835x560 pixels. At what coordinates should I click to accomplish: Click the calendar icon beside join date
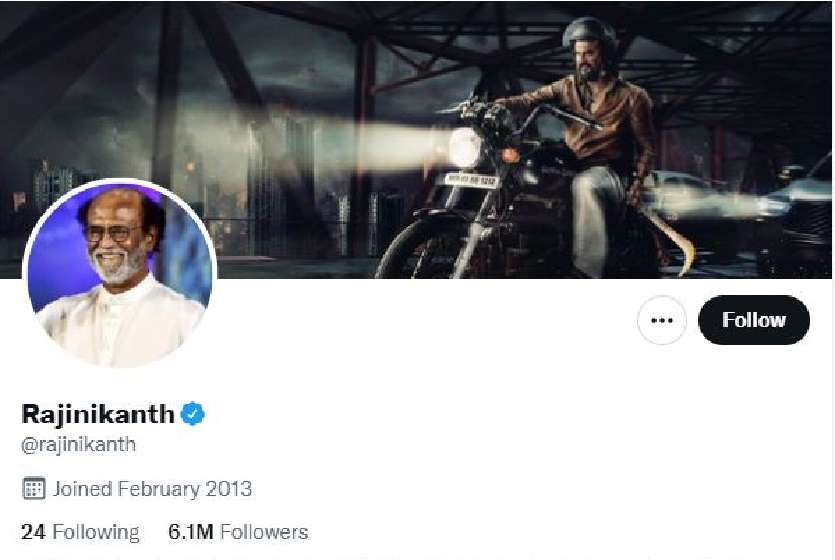(x=34, y=489)
